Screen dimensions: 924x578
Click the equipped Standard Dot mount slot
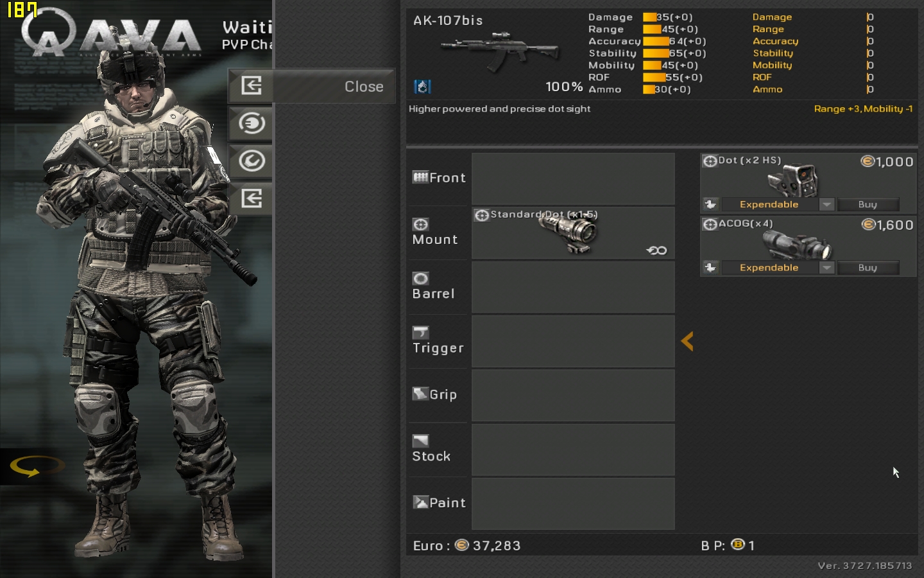[x=573, y=232]
